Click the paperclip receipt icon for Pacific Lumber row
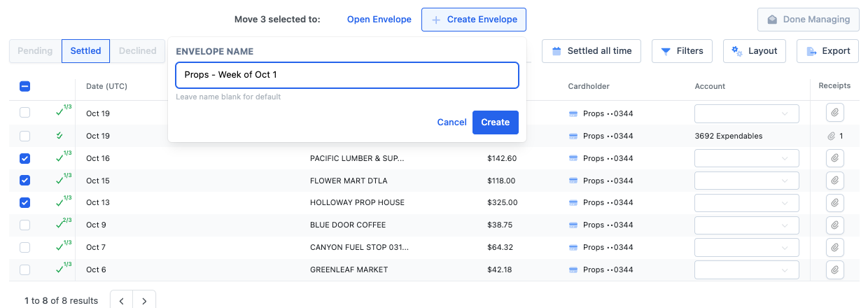 [x=834, y=158]
